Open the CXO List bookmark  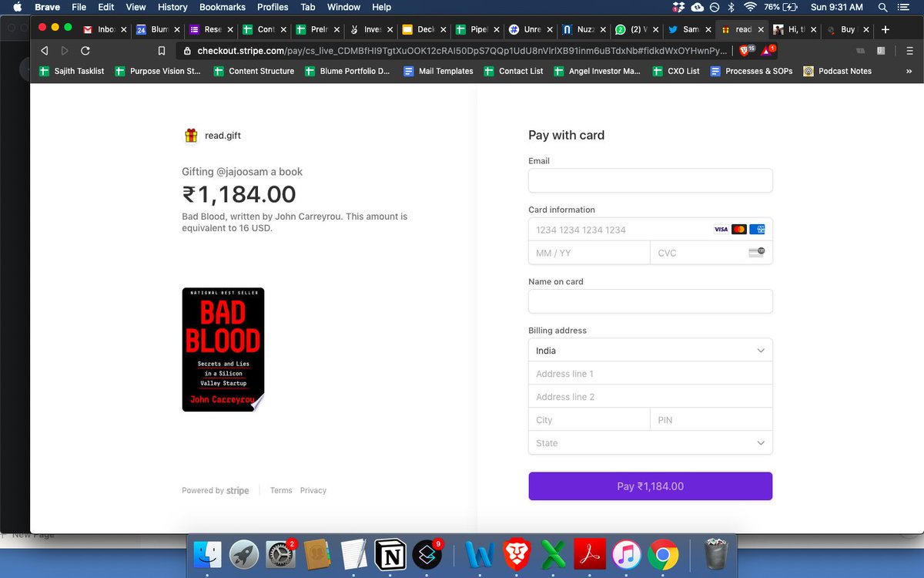[676, 71]
